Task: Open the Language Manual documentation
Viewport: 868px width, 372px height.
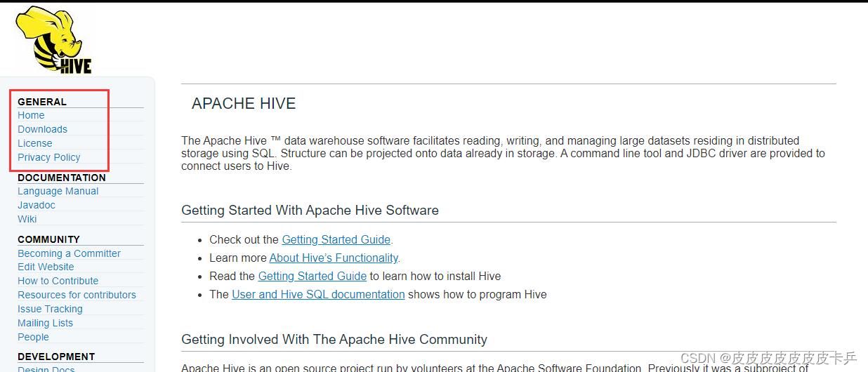Action: [58, 191]
